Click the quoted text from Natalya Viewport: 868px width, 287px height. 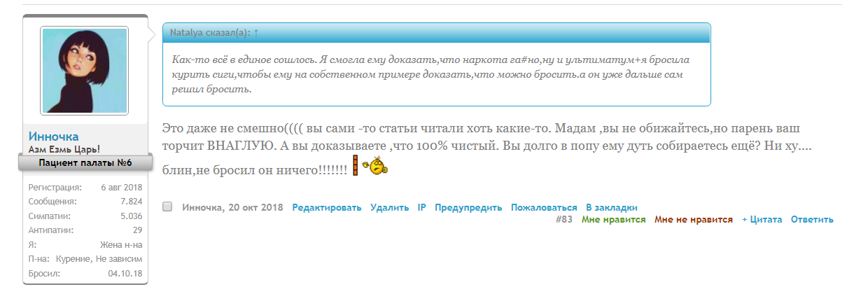coord(432,74)
